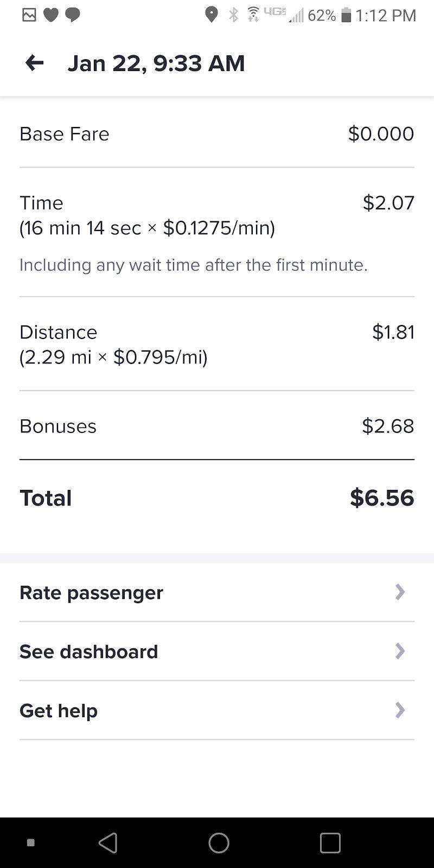Image resolution: width=434 pixels, height=868 pixels.
Task: Select the See dashboard entry
Action: (88, 652)
